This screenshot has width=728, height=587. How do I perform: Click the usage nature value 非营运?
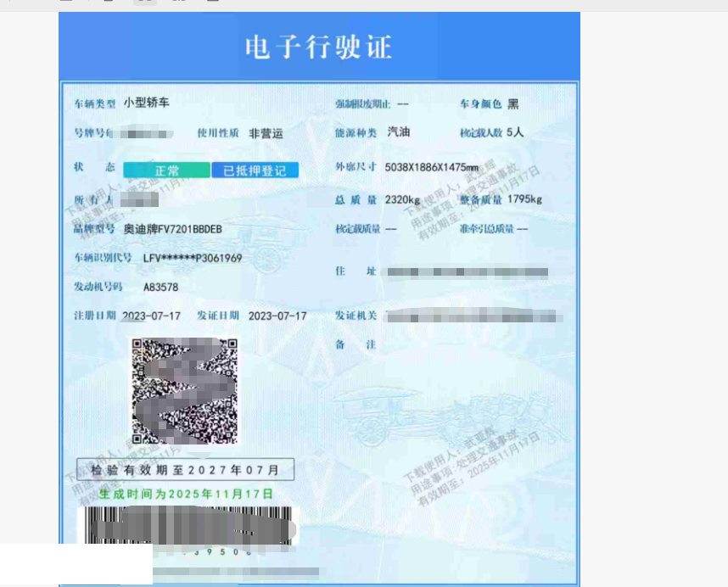click(x=266, y=133)
